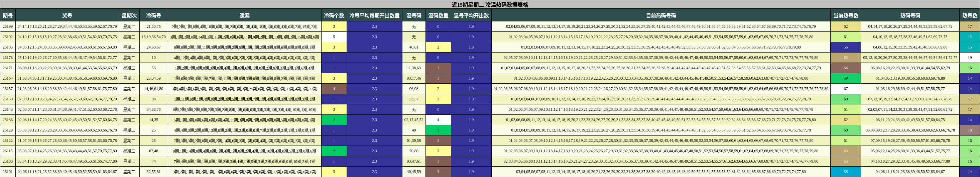Click current hot count 58 in row 26101
The width and height of the screenshot is (980, 177).
tap(845, 172)
